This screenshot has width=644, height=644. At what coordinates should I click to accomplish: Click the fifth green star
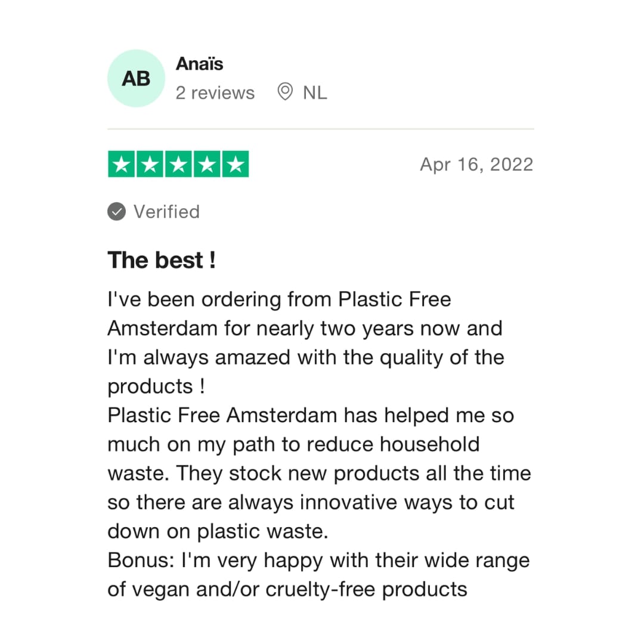[235, 165]
